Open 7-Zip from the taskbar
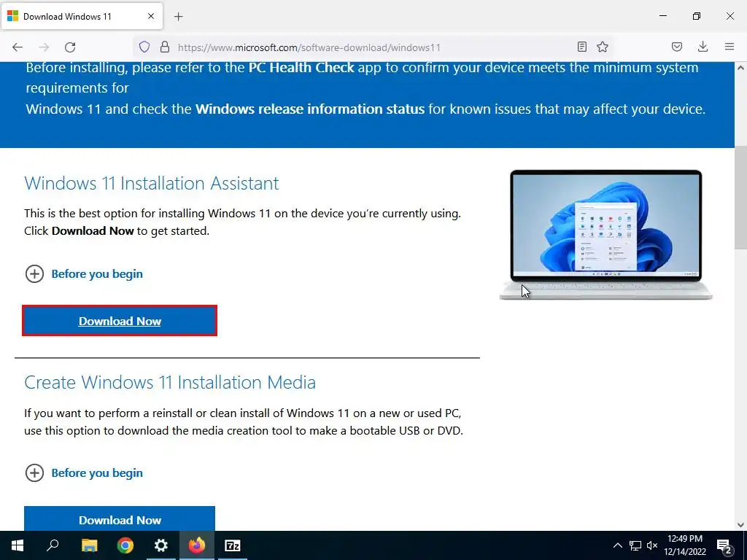Image resolution: width=747 pixels, height=560 pixels. [x=233, y=545]
